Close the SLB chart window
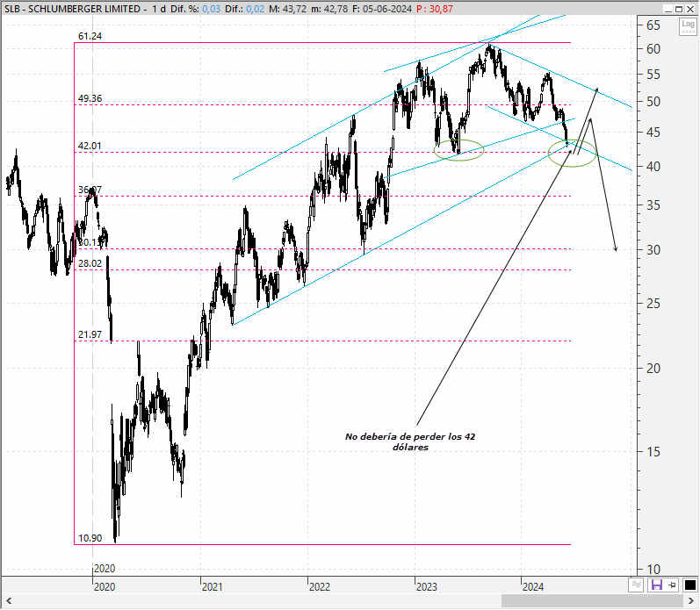 pos(689,9)
